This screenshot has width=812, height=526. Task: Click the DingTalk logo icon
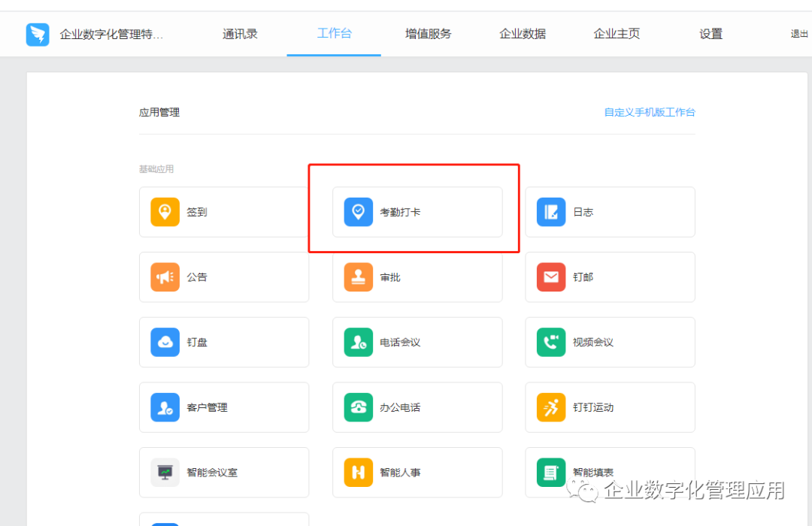(x=38, y=35)
